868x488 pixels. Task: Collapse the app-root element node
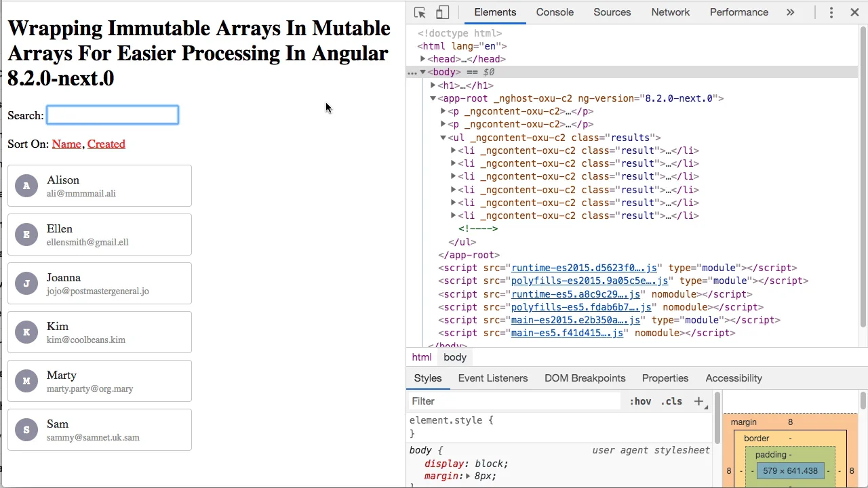(x=433, y=98)
